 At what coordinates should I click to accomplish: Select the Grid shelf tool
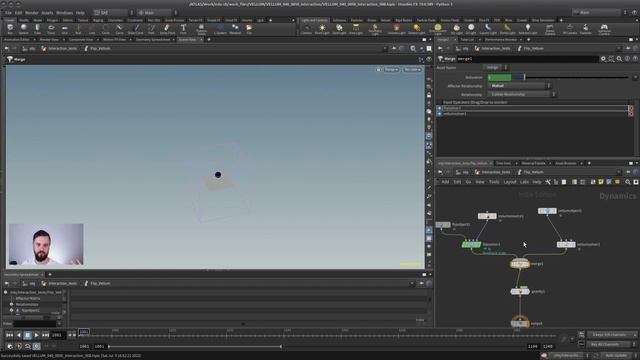tap(64, 29)
